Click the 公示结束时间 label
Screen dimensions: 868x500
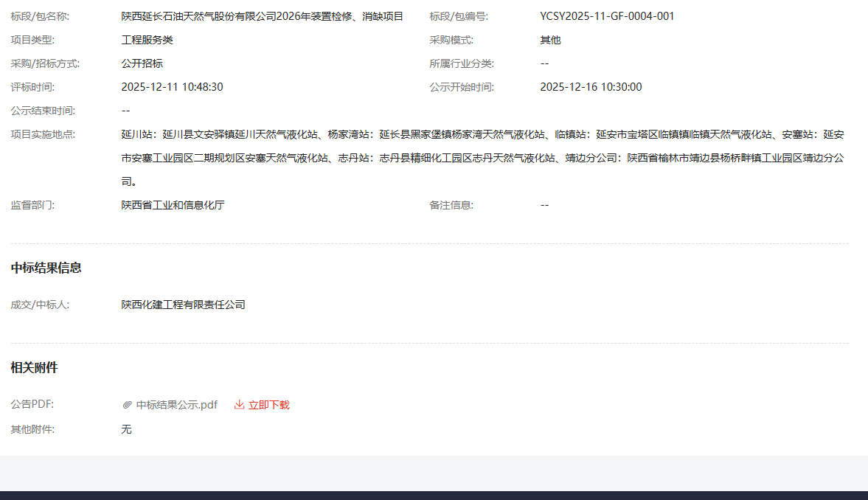point(43,111)
